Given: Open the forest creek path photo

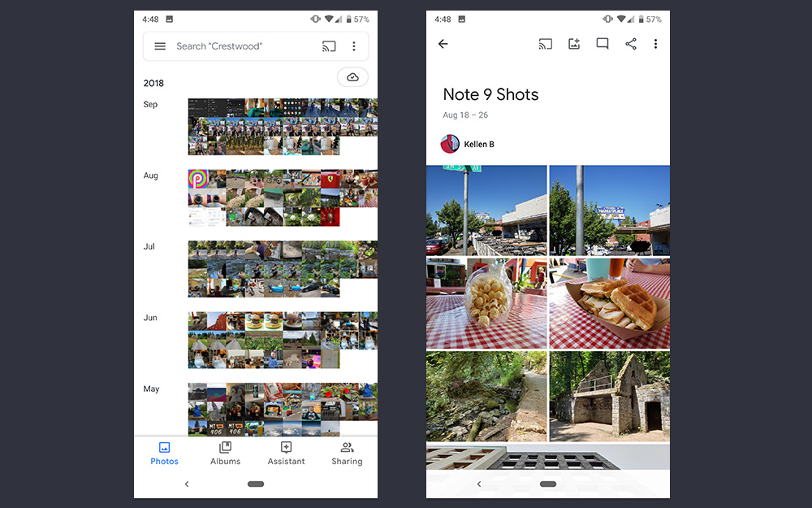Looking at the screenshot, I should point(486,396).
